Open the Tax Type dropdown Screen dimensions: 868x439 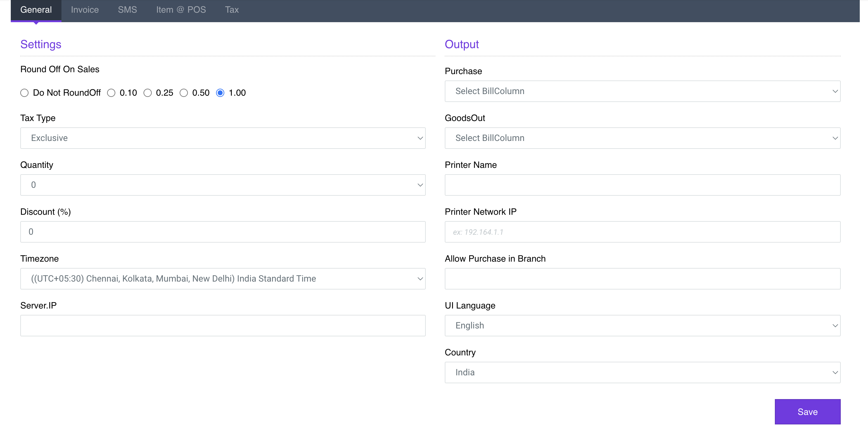point(223,138)
